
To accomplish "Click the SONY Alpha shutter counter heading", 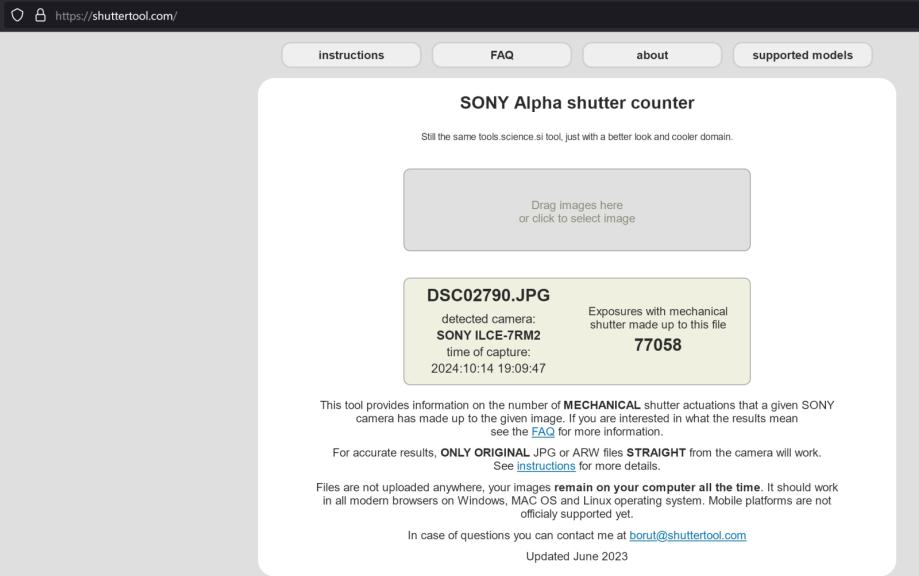I will pyautogui.click(x=577, y=103).
